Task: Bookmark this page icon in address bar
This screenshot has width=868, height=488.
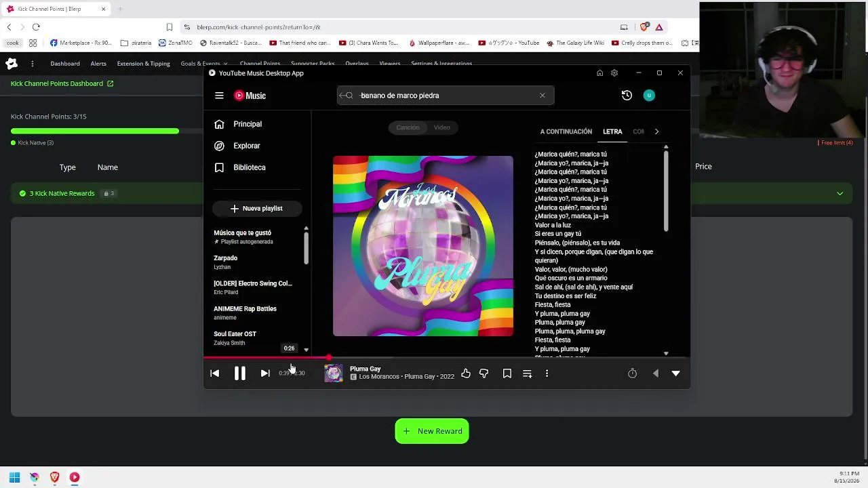Action: point(169,27)
